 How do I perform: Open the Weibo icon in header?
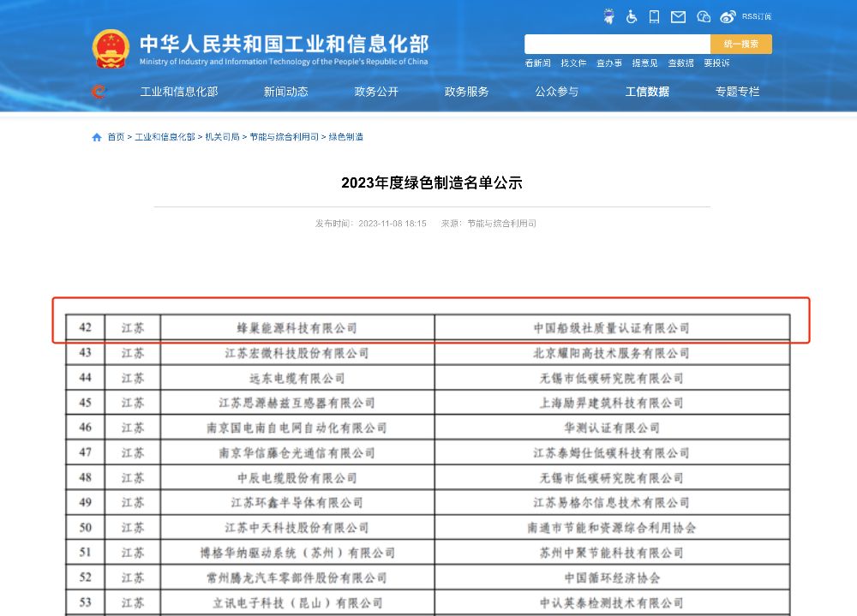click(728, 17)
